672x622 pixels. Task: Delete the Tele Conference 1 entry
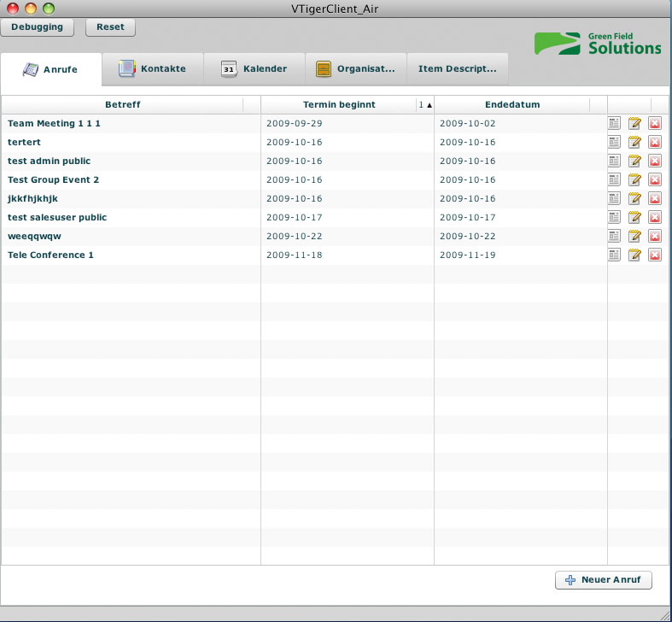click(x=655, y=255)
